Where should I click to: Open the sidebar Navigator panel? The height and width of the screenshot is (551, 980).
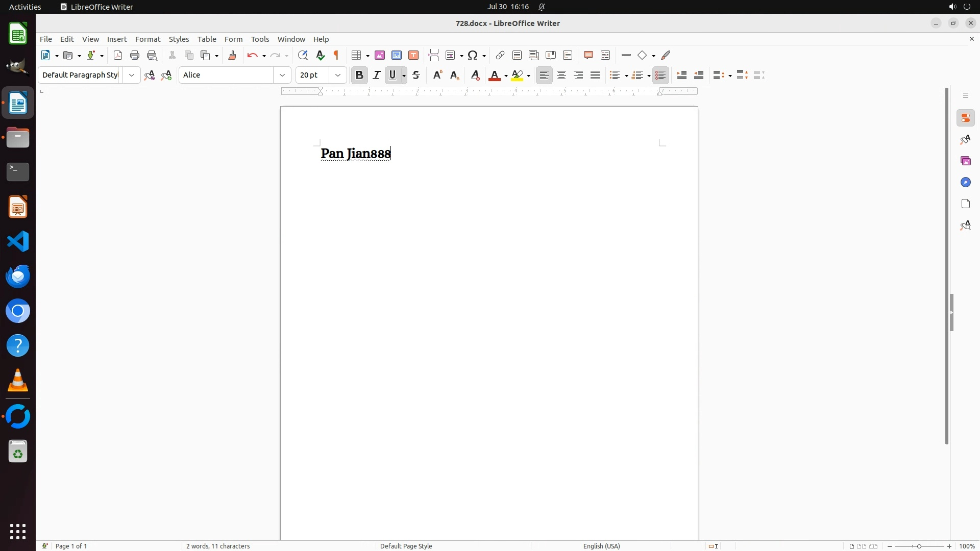pyautogui.click(x=966, y=183)
